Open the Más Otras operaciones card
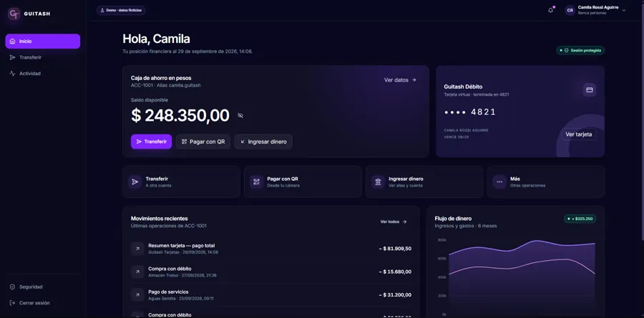The width and height of the screenshot is (644, 318). pos(546,182)
